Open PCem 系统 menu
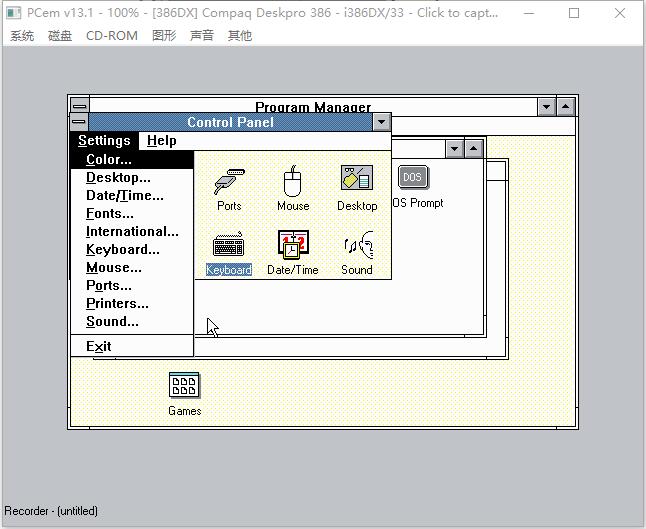This screenshot has width=646, height=529. [x=22, y=36]
